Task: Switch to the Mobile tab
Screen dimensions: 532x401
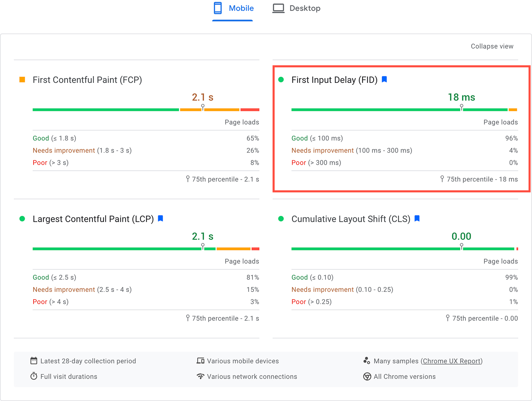Action: tap(233, 9)
